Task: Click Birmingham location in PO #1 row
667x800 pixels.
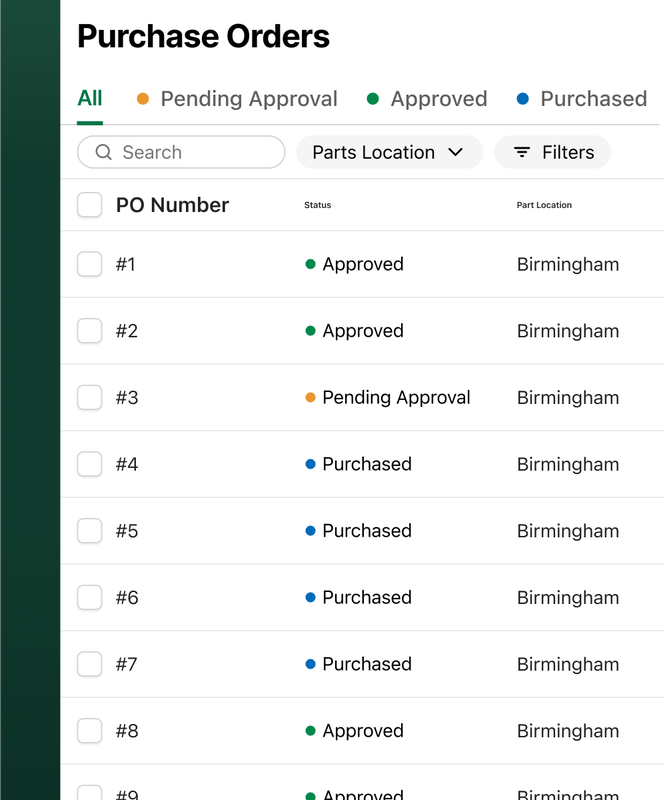Action: click(568, 265)
